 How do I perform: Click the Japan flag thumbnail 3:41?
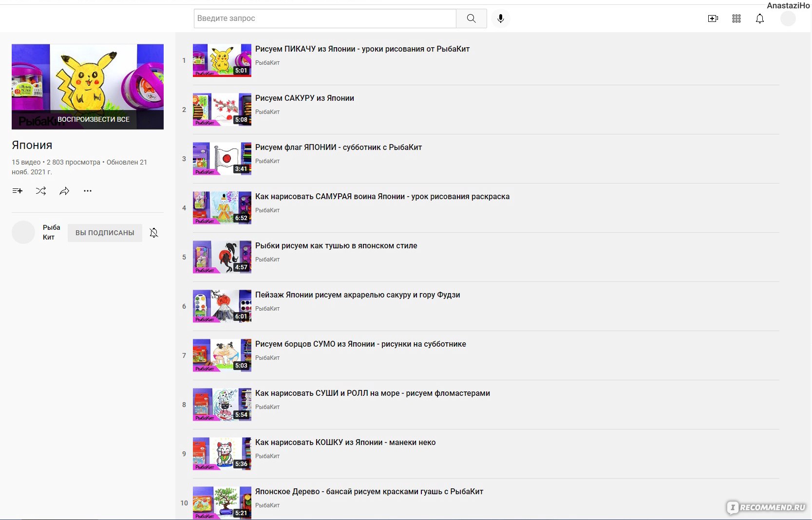222,159
